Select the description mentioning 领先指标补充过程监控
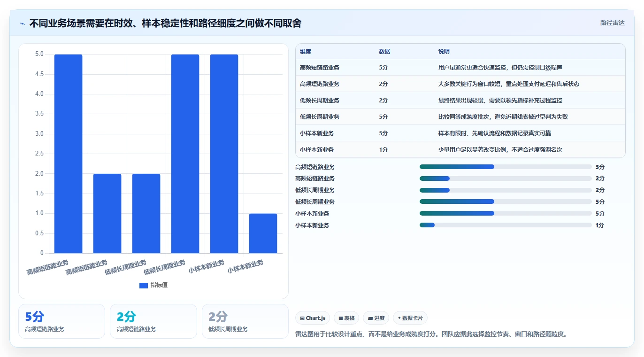 point(500,101)
